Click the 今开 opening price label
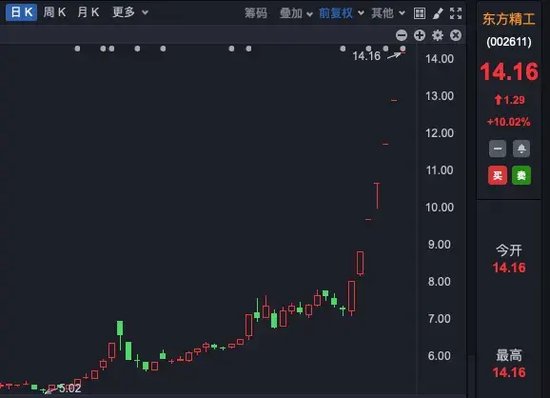The width and height of the screenshot is (550, 398). coord(509,250)
